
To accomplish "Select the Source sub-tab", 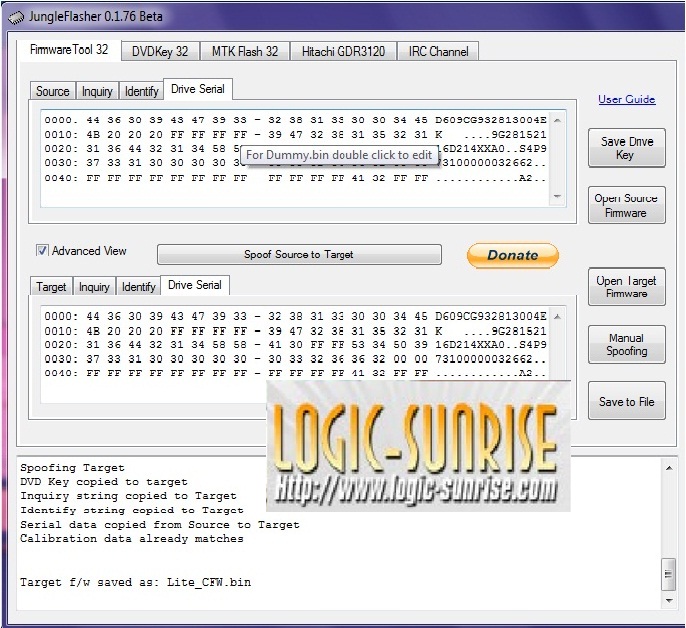I will coord(53,91).
